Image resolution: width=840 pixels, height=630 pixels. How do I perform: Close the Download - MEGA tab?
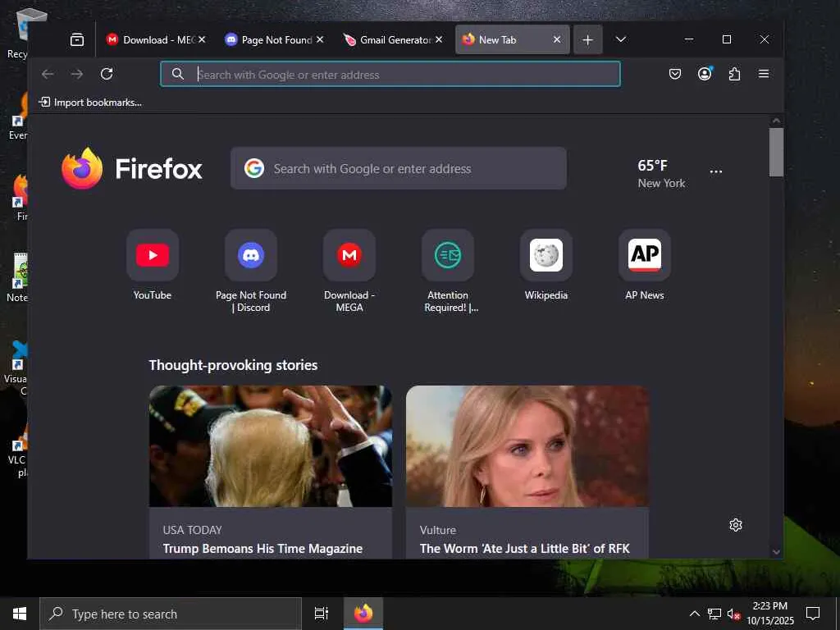[x=202, y=39]
